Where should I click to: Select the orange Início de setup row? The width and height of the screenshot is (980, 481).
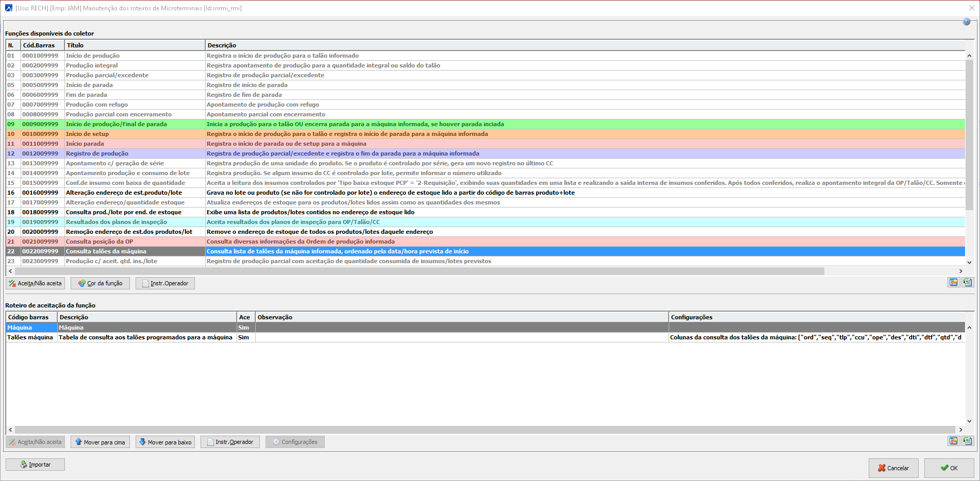486,134
